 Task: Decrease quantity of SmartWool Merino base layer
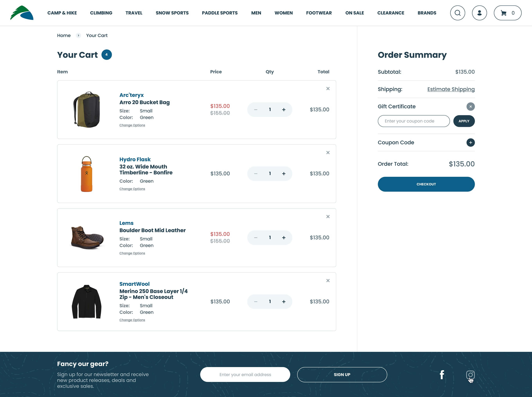(256, 302)
